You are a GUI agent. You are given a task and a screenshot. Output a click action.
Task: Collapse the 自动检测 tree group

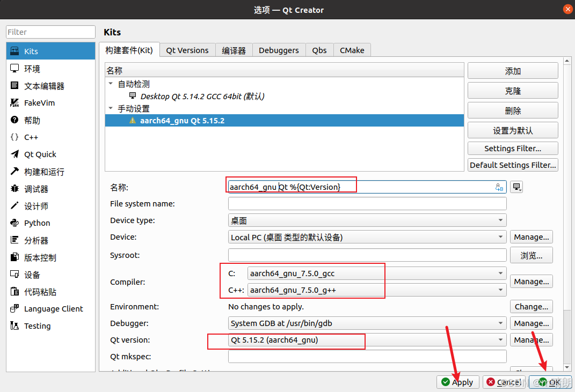[x=111, y=84]
